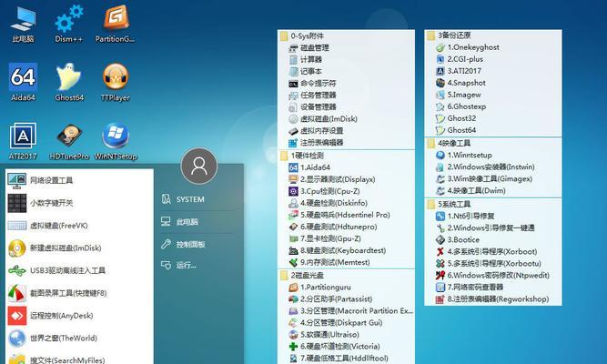
Task: Open USB3驱动离线注入工具
Action: pos(79,270)
